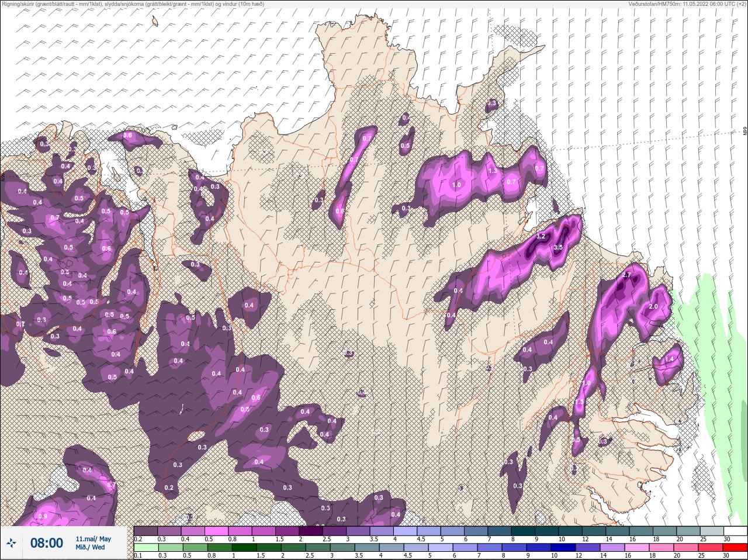
Task: Select the lightest green 0.1 legend swatch
Action: coord(146,548)
